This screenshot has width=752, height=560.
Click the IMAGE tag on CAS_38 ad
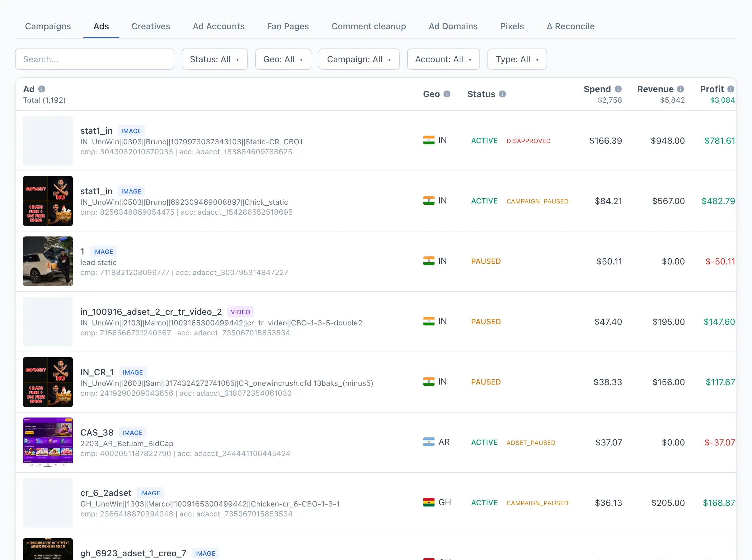132,432
